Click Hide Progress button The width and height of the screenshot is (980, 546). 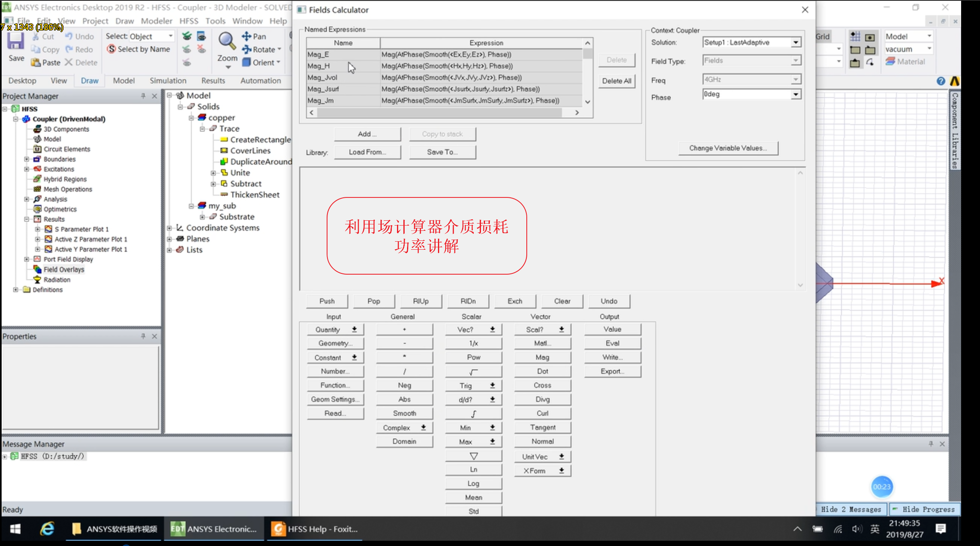coord(924,509)
